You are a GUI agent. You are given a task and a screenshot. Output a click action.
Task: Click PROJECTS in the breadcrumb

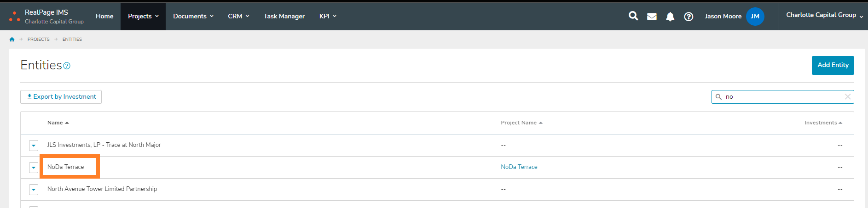(39, 39)
